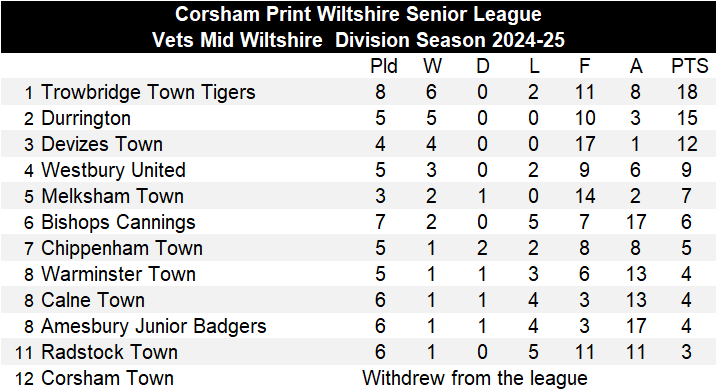Select the Westbury United team name
Image resolution: width=716 pixels, height=391 pixels.
[113, 170]
